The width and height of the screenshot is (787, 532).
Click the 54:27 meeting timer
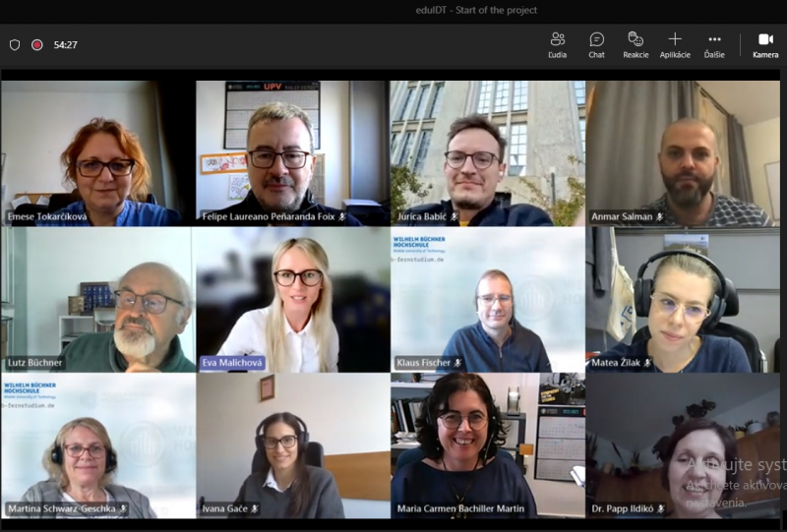pos(65,44)
